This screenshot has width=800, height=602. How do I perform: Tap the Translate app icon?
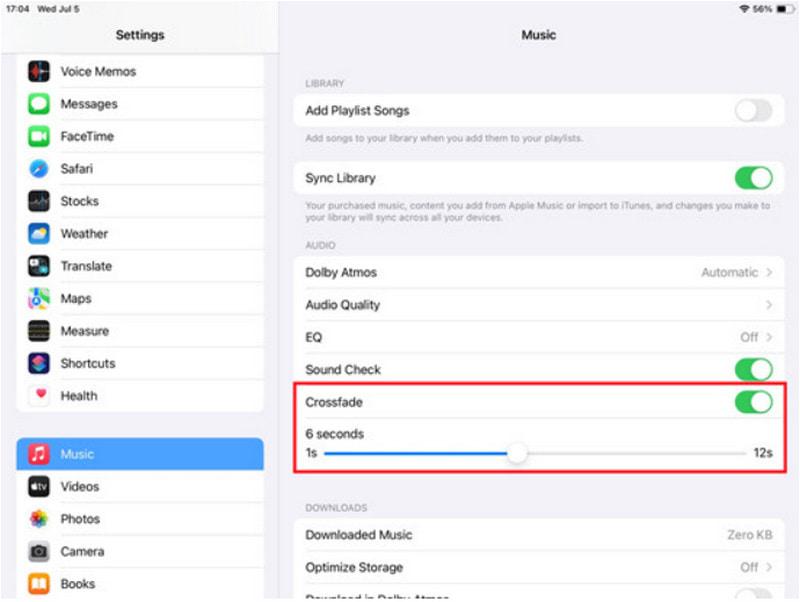(x=39, y=266)
